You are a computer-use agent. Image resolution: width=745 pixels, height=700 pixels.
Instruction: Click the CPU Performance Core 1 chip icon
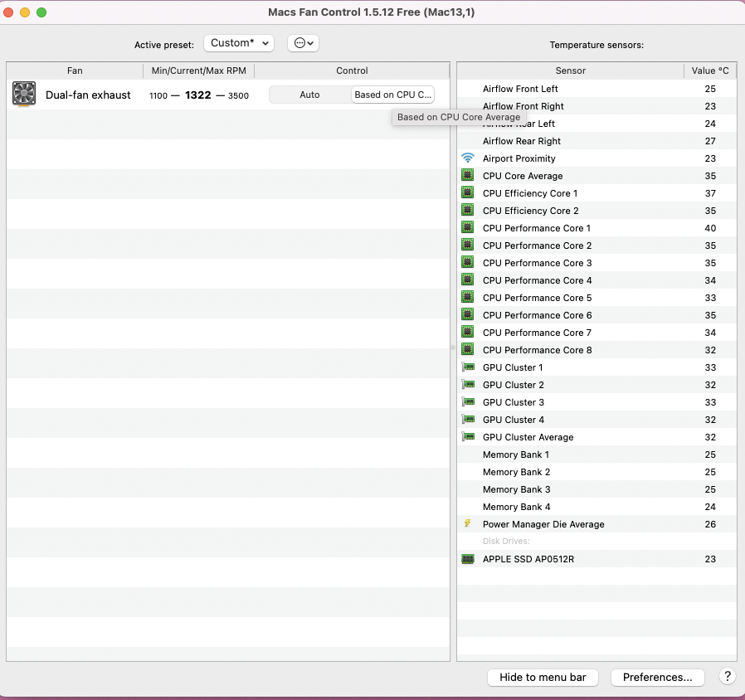[468, 227]
